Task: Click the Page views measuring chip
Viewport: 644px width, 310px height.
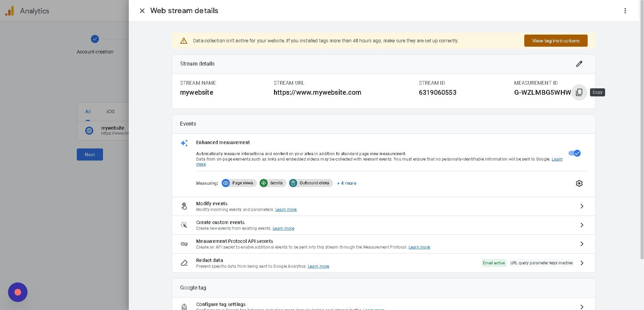Action: 239,183
